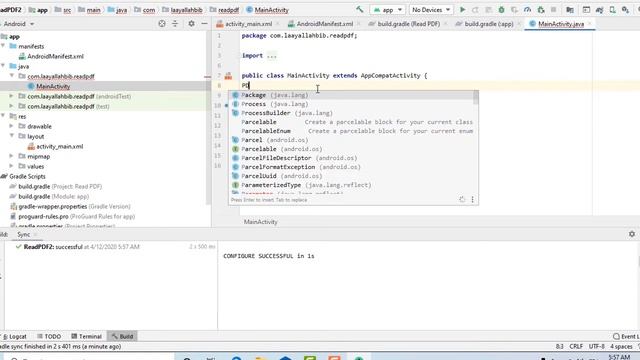Image resolution: width=640 pixels, height=360 pixels.
Task: Click the UTF-8 encoding in status bar
Action: [x=596, y=346]
